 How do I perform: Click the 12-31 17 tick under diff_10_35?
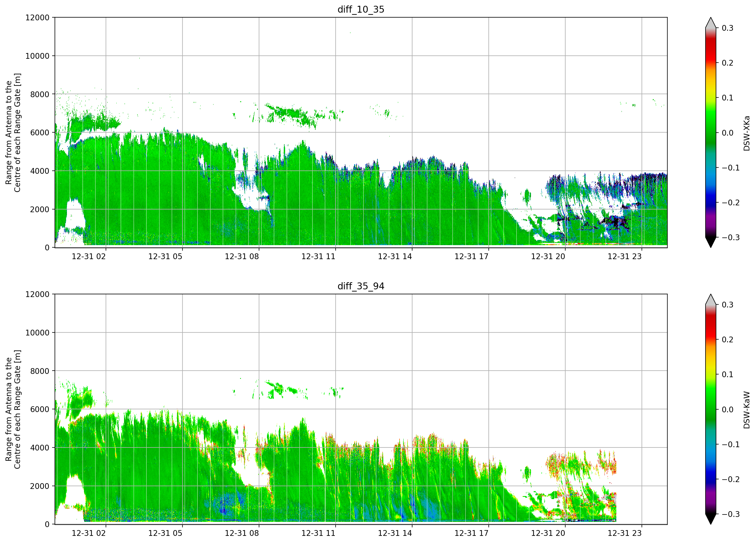[x=471, y=256]
